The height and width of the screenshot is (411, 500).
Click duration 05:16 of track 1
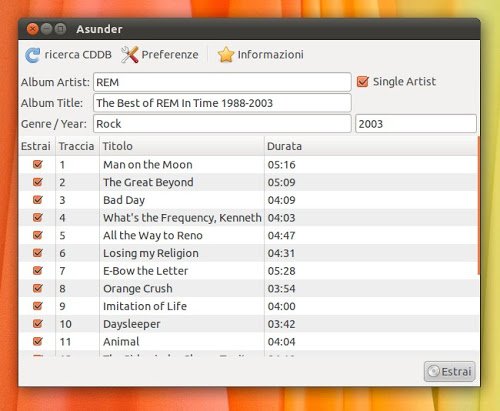click(281, 165)
